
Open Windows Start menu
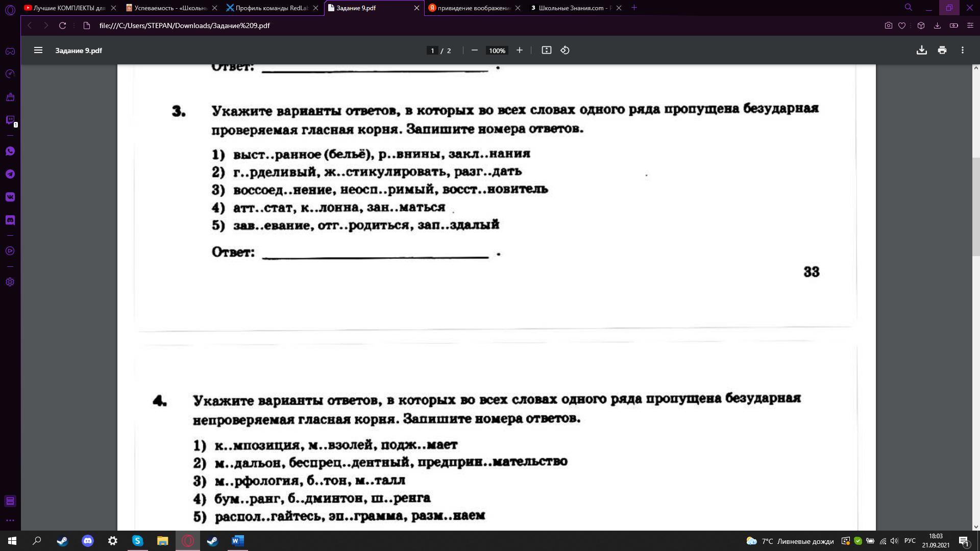(12, 541)
